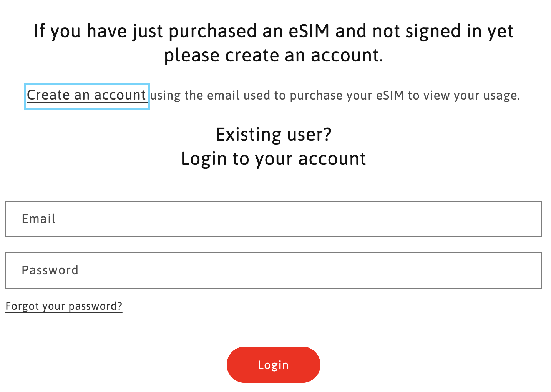The height and width of the screenshot is (392, 551).
Task: Open the Forgot your password link
Action: tap(64, 306)
